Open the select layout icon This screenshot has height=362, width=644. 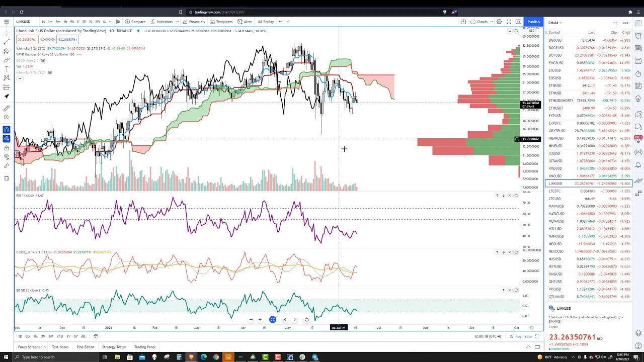coord(463,22)
